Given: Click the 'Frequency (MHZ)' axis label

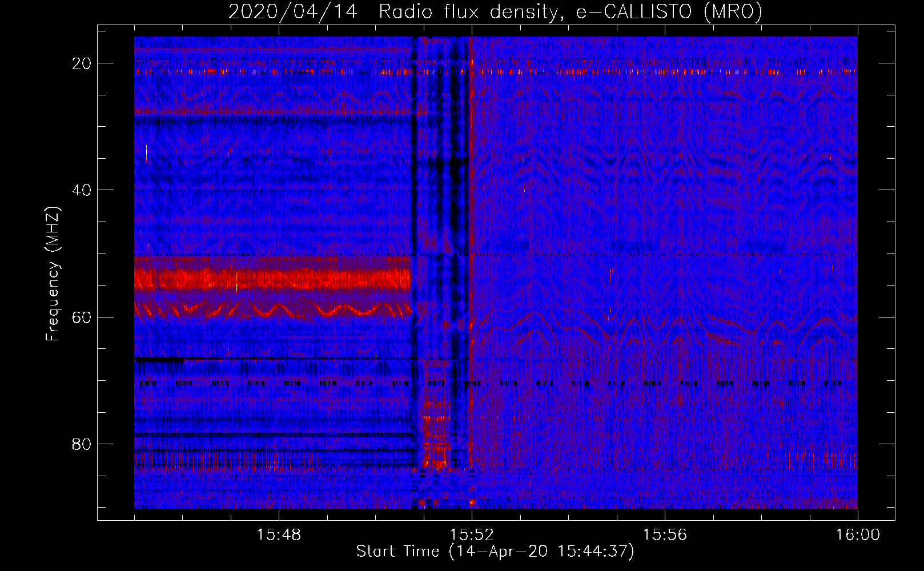Looking at the screenshot, I should (52, 274).
